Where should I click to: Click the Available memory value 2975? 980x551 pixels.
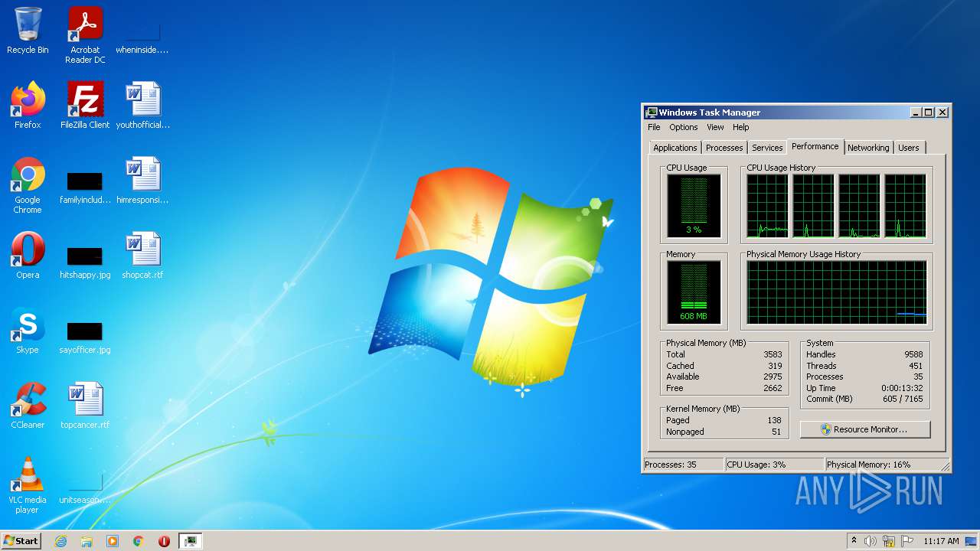click(773, 377)
